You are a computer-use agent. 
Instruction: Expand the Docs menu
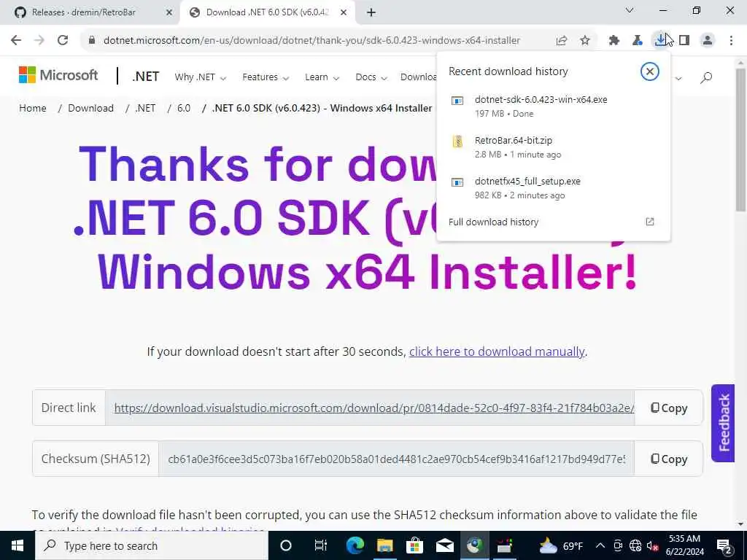pos(371,77)
